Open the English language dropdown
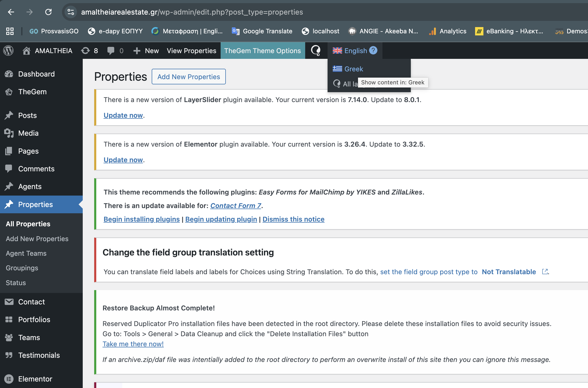Image resolution: width=588 pixels, height=388 pixels. pyautogui.click(x=350, y=51)
